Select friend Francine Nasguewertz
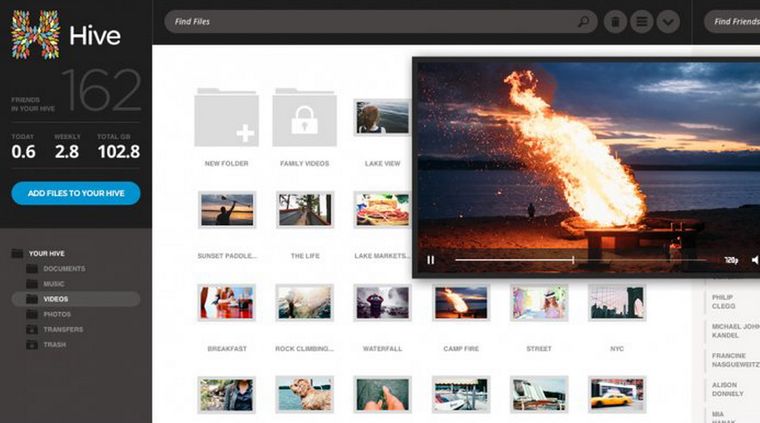The height and width of the screenshot is (423, 760). click(x=735, y=360)
